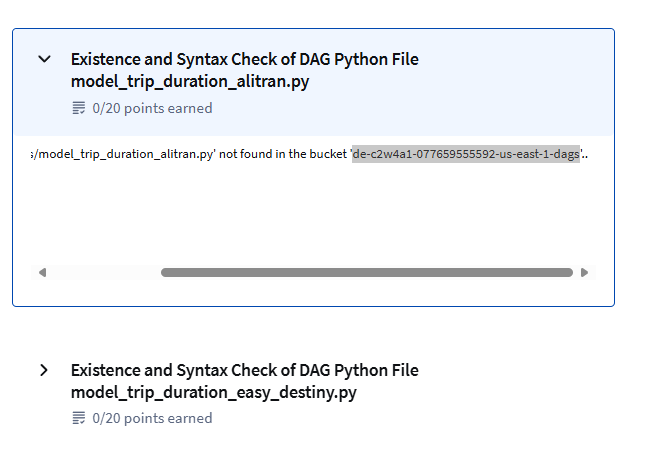Click the heading line 'Existence and Syntax Check' in blue panel
Image resolution: width=652 pixels, height=466 pixels.
click(x=244, y=59)
